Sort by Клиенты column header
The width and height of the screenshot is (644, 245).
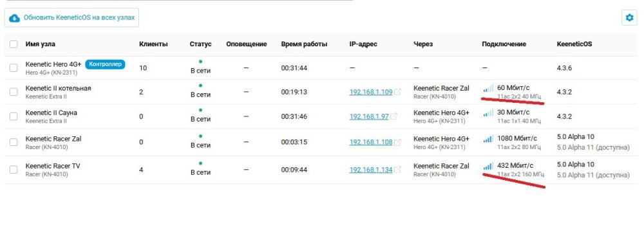[x=153, y=44]
